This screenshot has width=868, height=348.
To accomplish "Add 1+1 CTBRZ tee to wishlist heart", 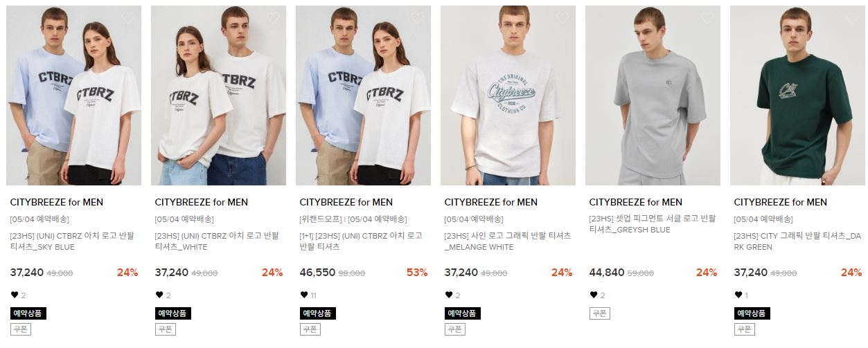I will tap(418, 18).
